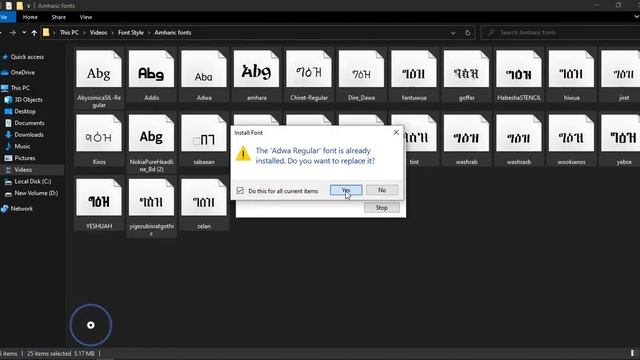Stop the font installation
The height and width of the screenshot is (360, 640).
382,208
